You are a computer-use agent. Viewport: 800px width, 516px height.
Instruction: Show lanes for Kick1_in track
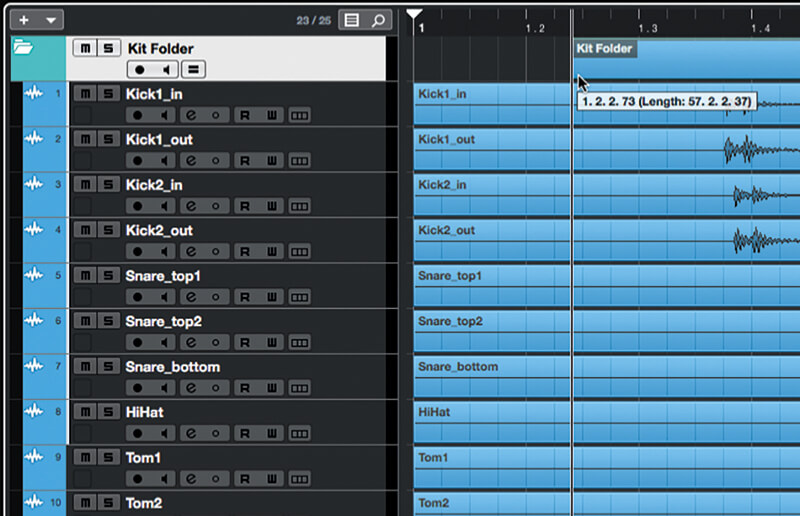tap(299, 115)
